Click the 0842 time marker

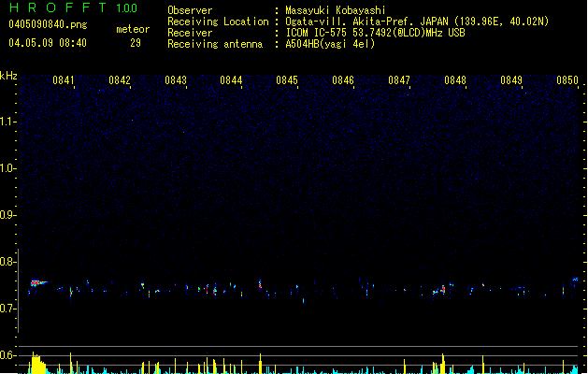(x=120, y=80)
